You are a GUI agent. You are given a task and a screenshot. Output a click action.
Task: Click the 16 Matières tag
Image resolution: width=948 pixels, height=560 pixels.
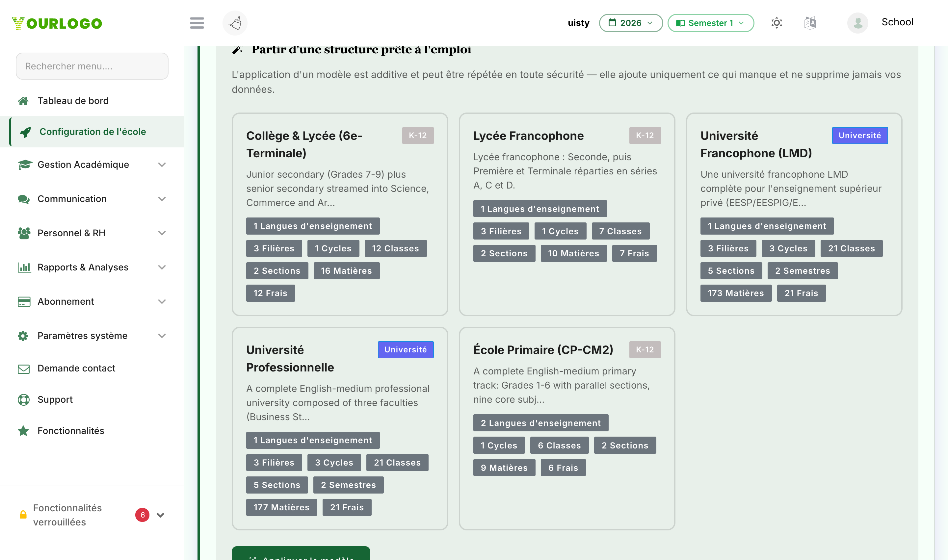[x=346, y=270]
